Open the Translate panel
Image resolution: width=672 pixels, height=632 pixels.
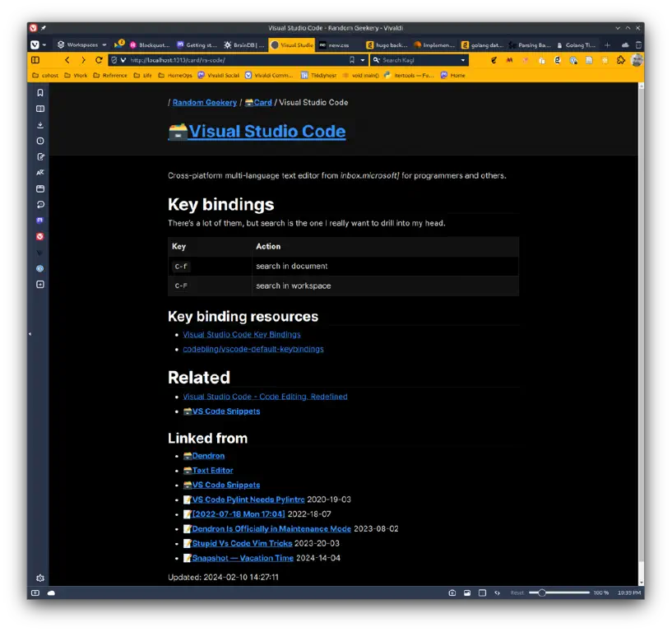point(40,172)
